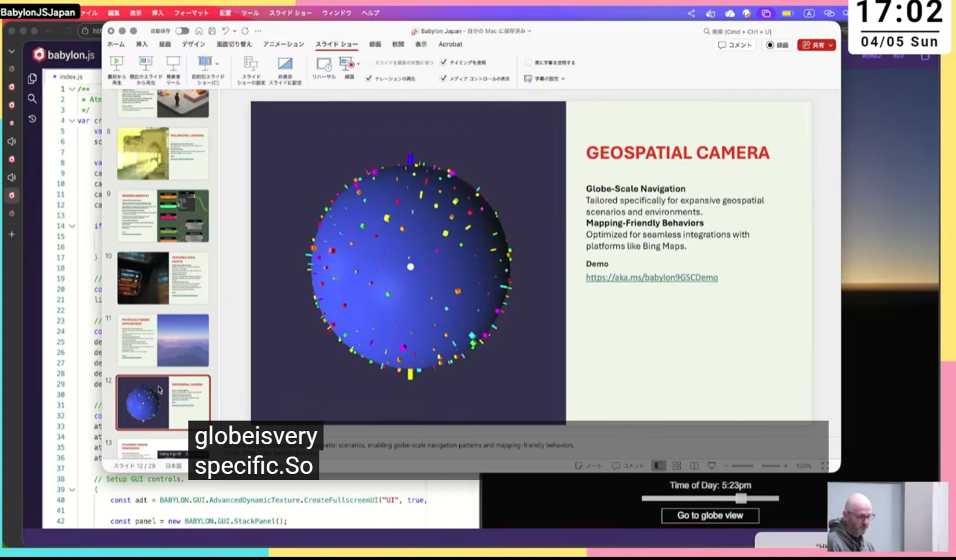Expand the red Share button dropdown

click(830, 45)
